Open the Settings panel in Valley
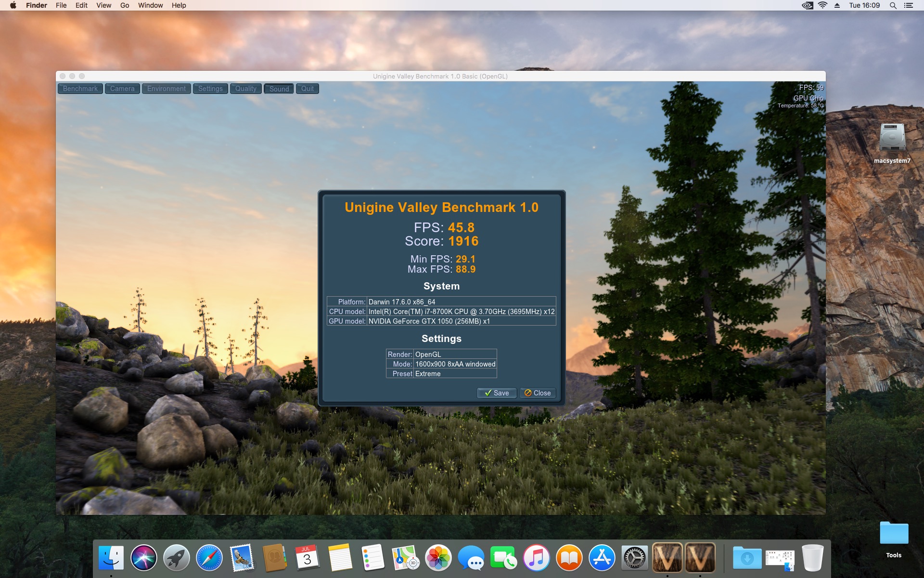Image resolution: width=924 pixels, height=578 pixels. [210, 89]
